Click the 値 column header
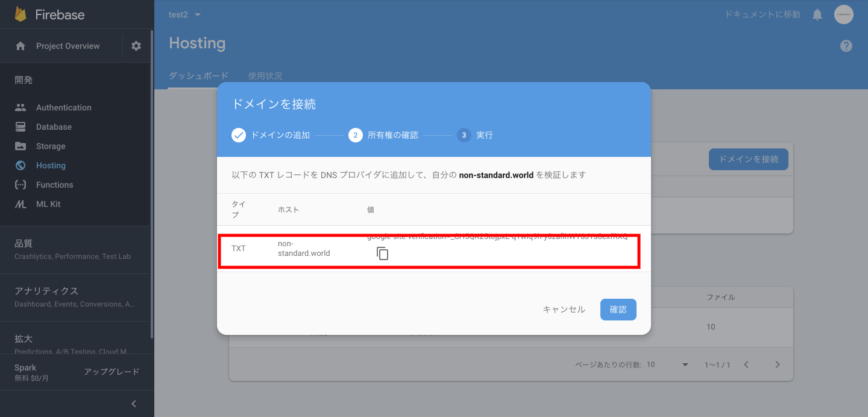 coord(371,209)
